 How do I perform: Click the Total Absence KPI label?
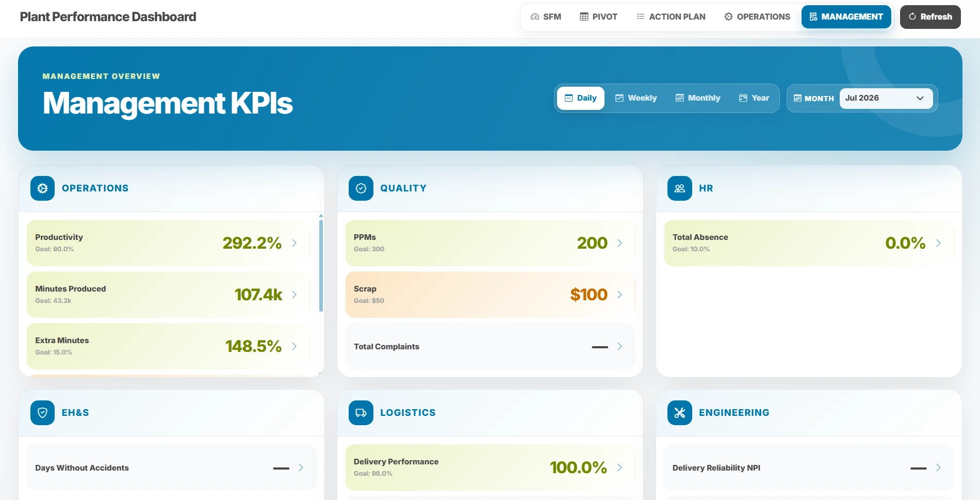click(700, 237)
